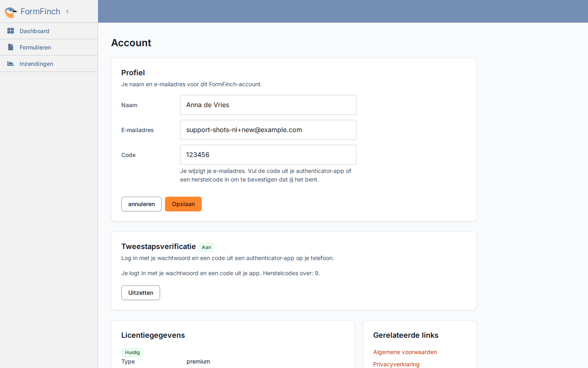Click the 'Je wijzigt je e-mailadres' hint text
The image size is (588, 368).
click(x=266, y=175)
